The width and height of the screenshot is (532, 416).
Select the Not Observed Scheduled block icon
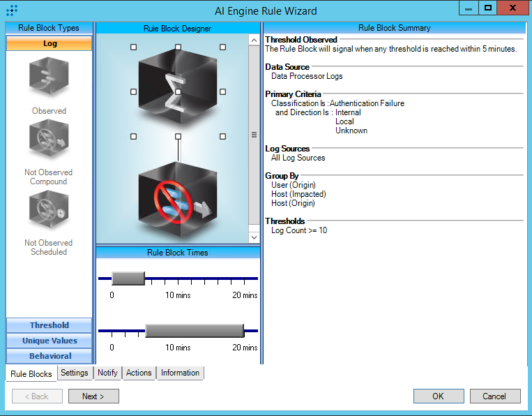[x=49, y=213]
